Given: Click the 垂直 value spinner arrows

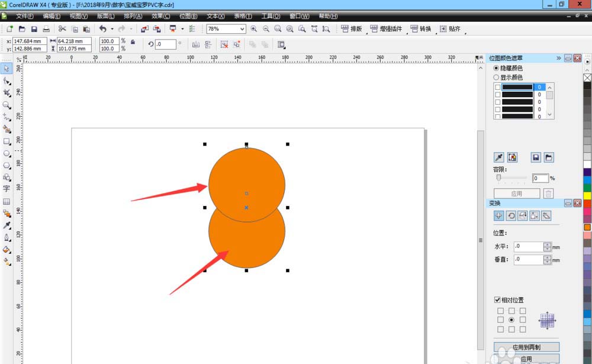Looking at the screenshot, I should (x=547, y=259).
